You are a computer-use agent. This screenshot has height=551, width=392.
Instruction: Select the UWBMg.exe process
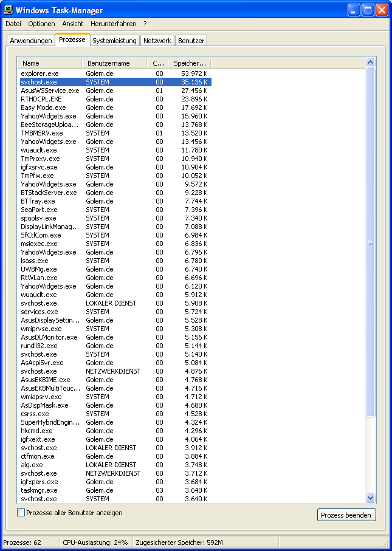(115, 269)
